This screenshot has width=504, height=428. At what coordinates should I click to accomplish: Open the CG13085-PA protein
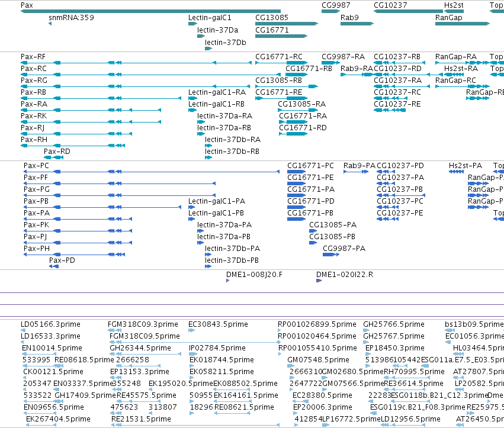click(x=333, y=225)
